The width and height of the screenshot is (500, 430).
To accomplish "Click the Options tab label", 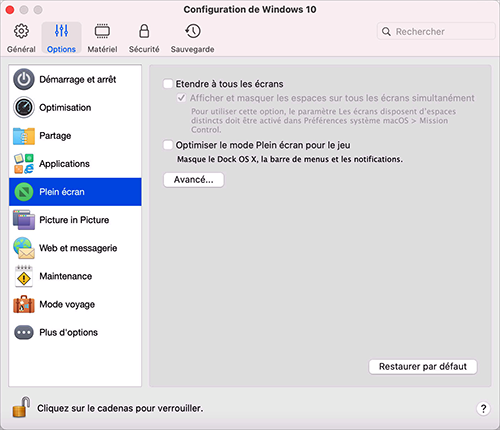I will coord(61,49).
